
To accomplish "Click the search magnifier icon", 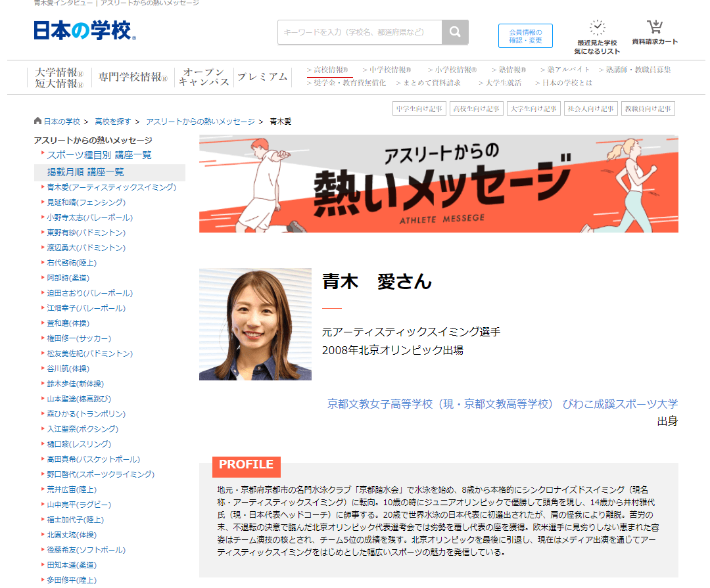I will [455, 32].
